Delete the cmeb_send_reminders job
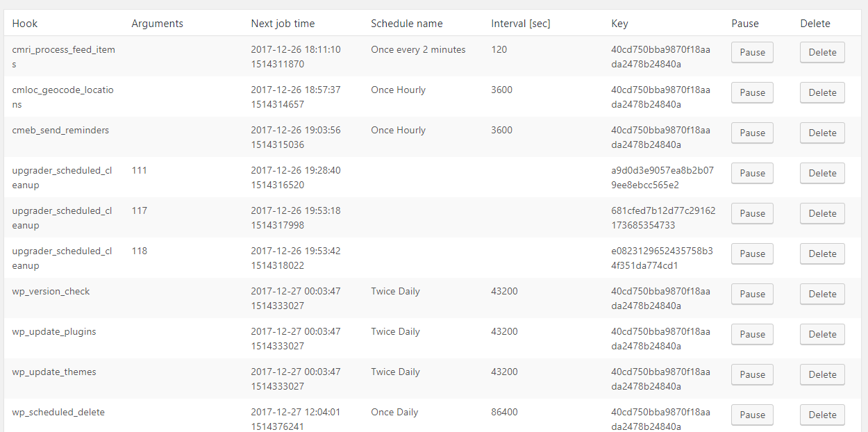This screenshot has height=432, width=868. (x=822, y=133)
